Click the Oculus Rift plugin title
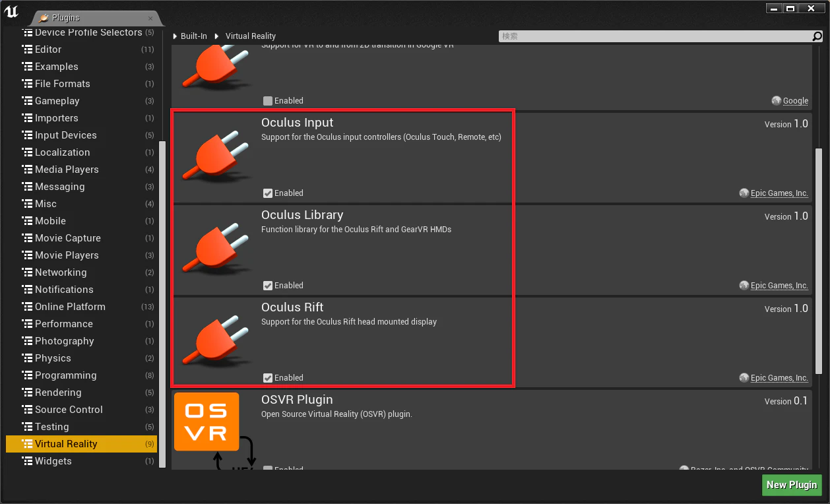The image size is (830, 504). point(292,307)
